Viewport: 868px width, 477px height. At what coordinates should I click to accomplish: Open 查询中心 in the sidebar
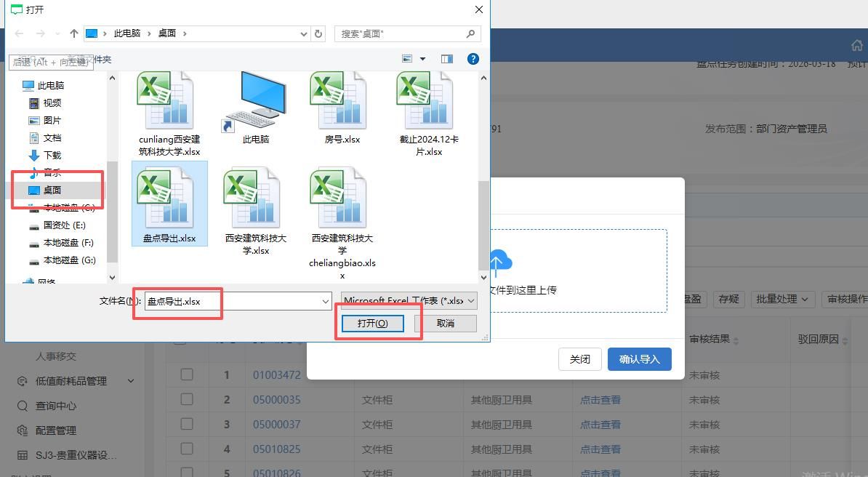(x=55, y=406)
